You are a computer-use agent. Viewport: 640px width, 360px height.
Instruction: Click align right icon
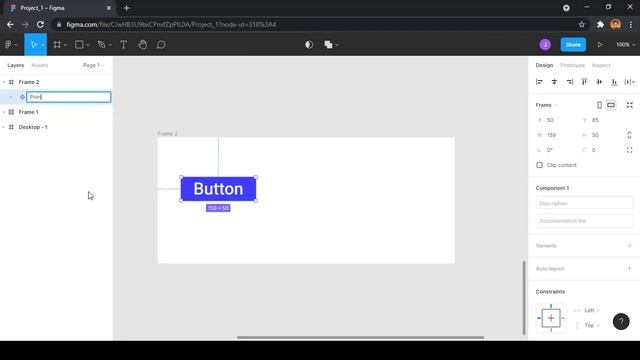click(x=569, y=82)
